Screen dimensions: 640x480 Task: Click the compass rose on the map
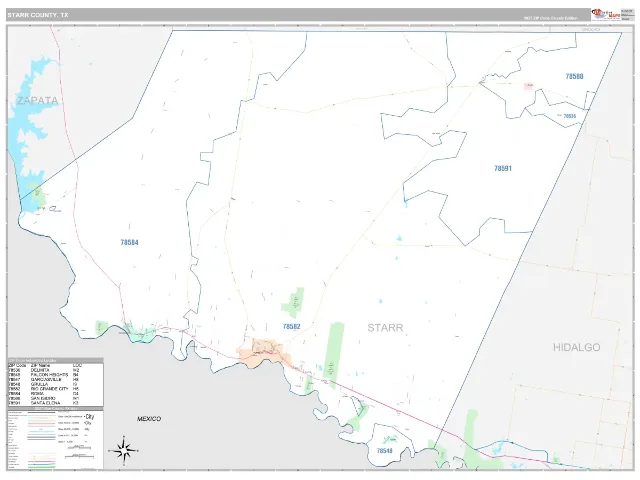tap(124, 451)
